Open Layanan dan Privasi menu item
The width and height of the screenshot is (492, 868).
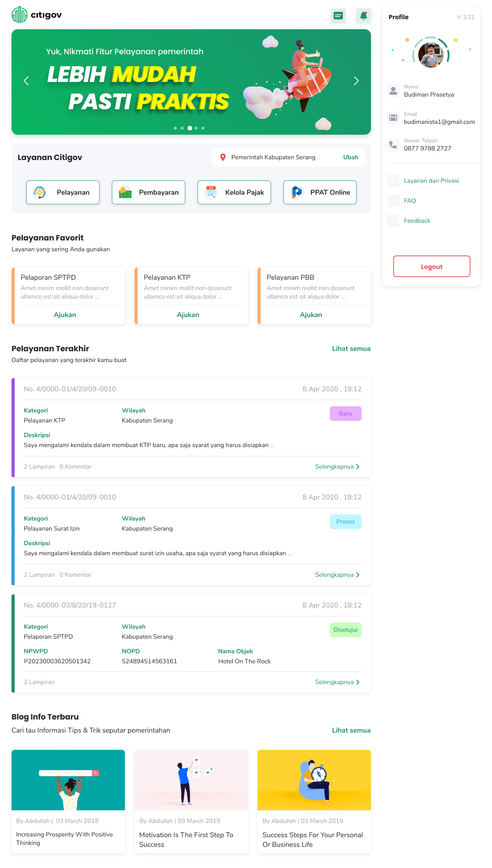click(x=431, y=181)
